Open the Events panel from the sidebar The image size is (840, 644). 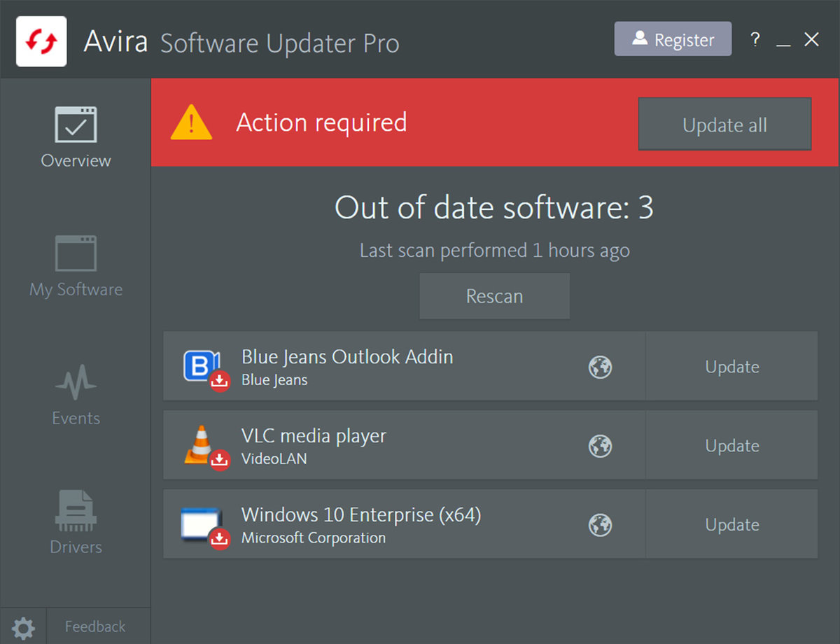click(76, 394)
